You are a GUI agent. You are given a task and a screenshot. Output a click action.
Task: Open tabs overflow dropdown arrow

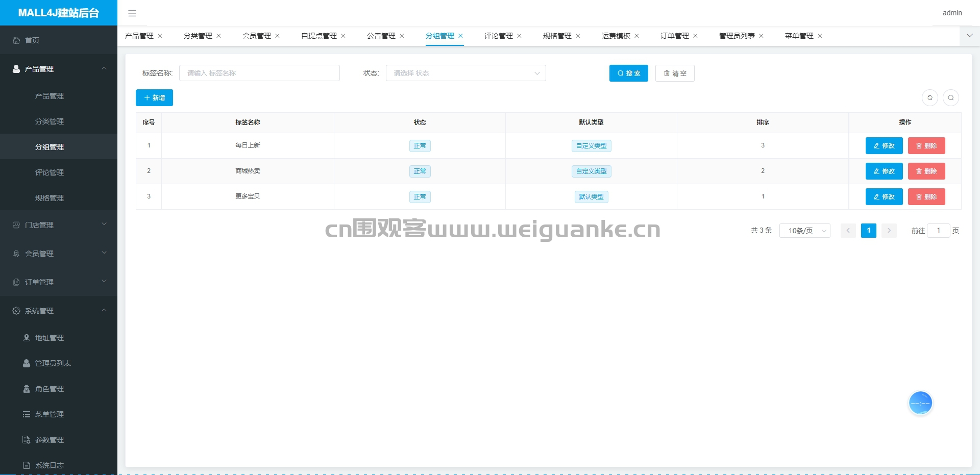tap(970, 36)
